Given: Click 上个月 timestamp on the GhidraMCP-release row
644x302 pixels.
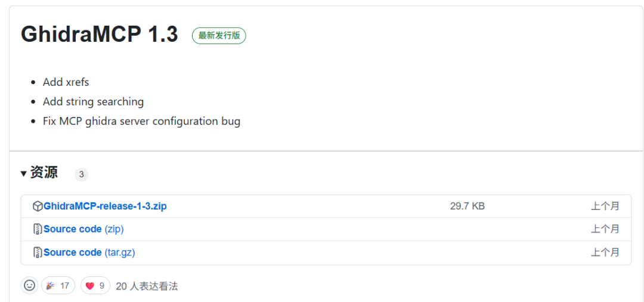Looking at the screenshot, I should 605,207.
